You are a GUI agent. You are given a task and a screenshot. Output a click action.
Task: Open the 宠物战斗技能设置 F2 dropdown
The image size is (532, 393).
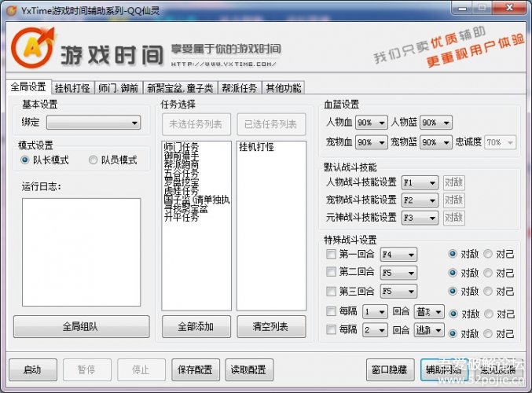(x=420, y=200)
